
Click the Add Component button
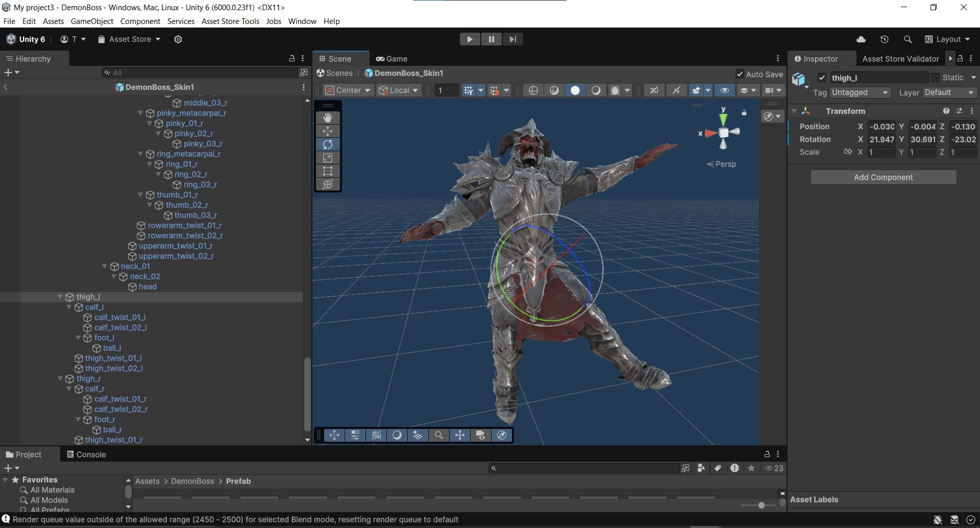(x=884, y=177)
